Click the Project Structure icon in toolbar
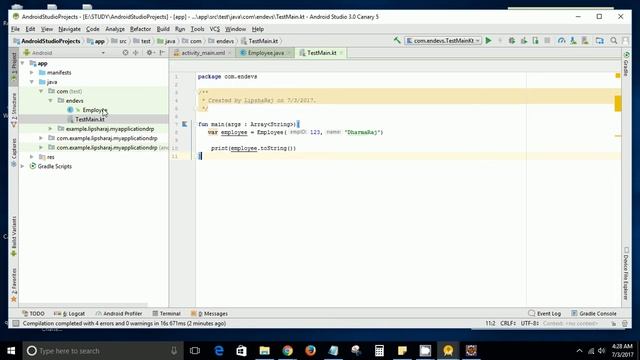 click(x=600, y=40)
